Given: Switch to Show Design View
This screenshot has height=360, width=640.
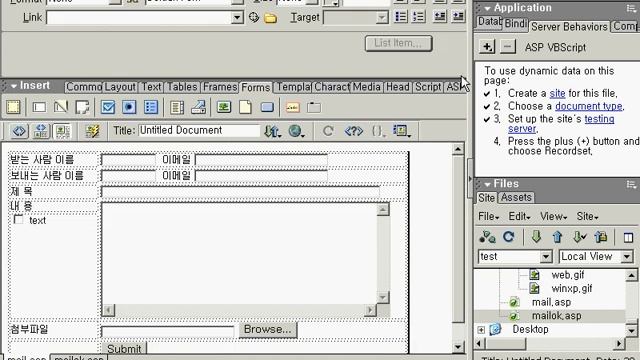Looking at the screenshot, I should point(62,131).
